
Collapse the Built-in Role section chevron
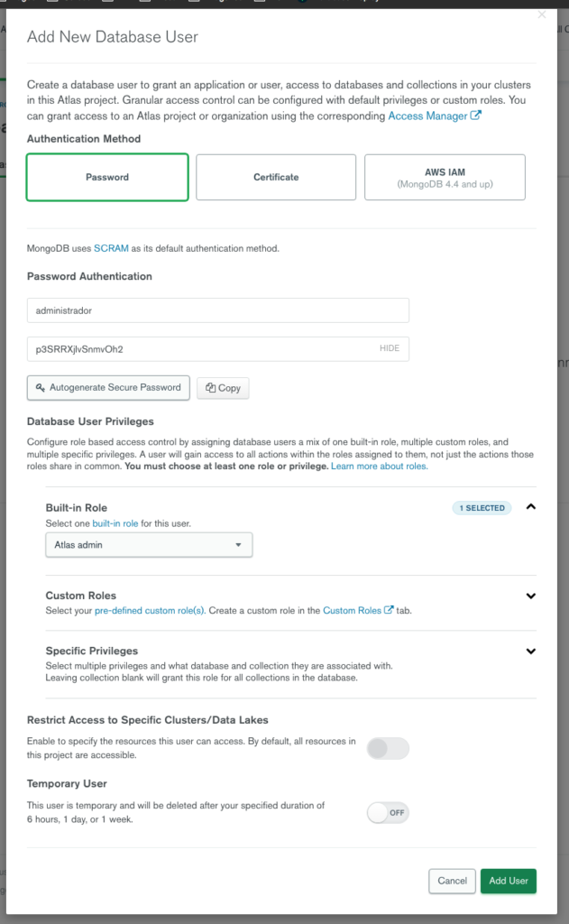point(531,507)
